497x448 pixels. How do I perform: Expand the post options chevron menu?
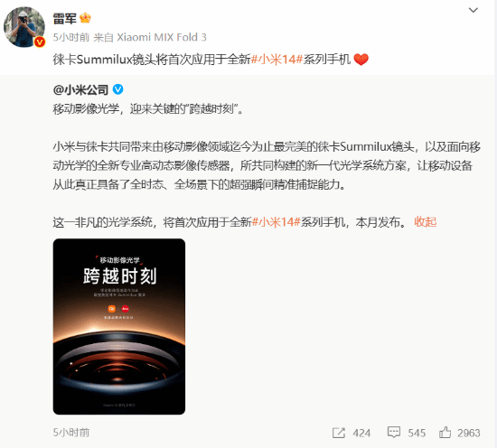pyautogui.click(x=474, y=10)
